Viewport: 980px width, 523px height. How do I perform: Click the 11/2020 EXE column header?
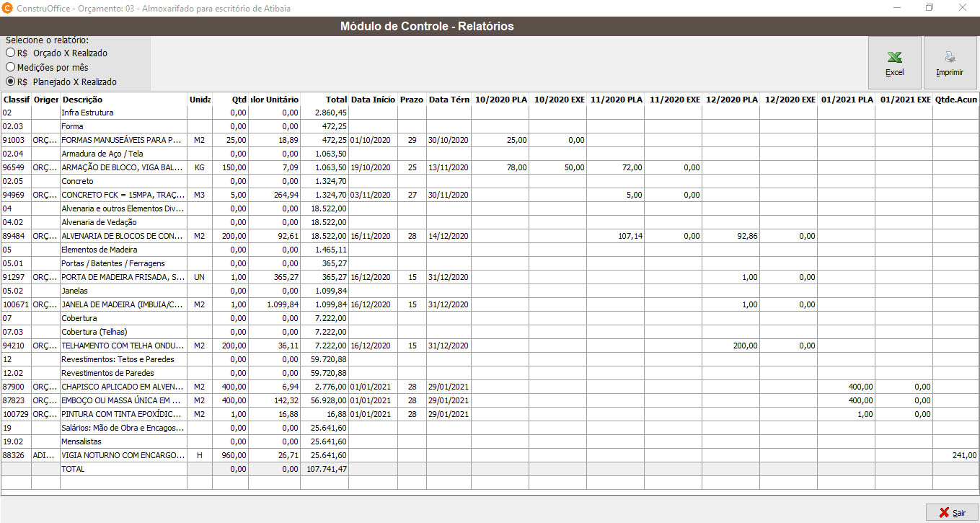click(x=673, y=100)
